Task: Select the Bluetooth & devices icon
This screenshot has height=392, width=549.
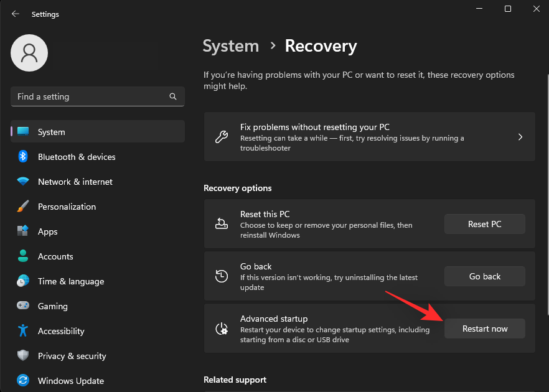Action: tap(23, 157)
